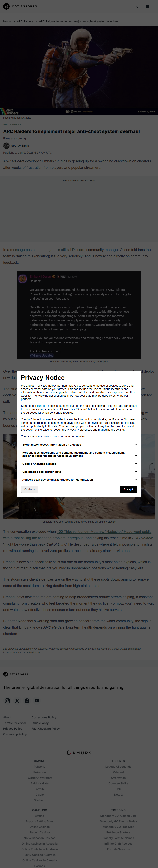Open the YouTube social icon
Image resolution: width=158 pixels, height=868 pixels.
click(37, 701)
